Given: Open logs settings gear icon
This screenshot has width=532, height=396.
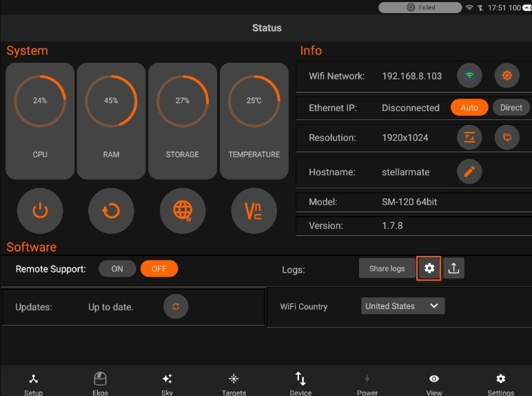Looking at the screenshot, I should 429,268.
